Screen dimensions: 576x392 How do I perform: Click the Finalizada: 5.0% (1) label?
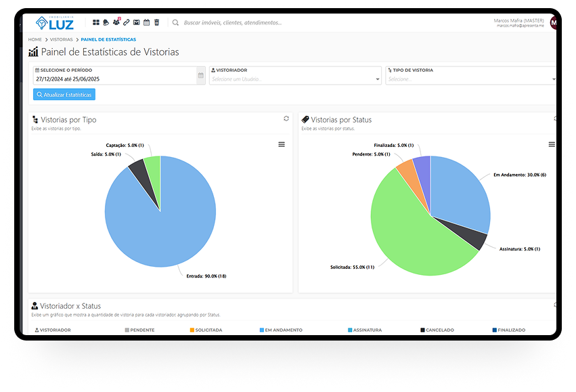[394, 146]
